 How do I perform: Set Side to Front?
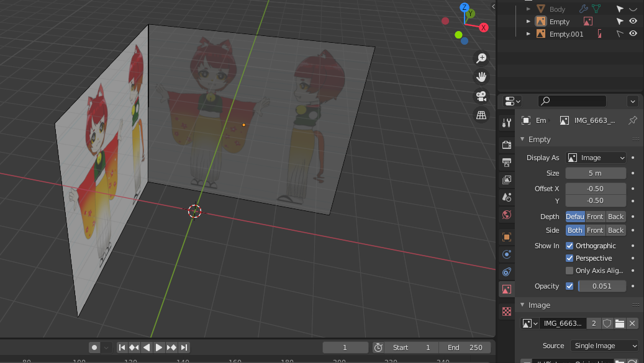595,230
